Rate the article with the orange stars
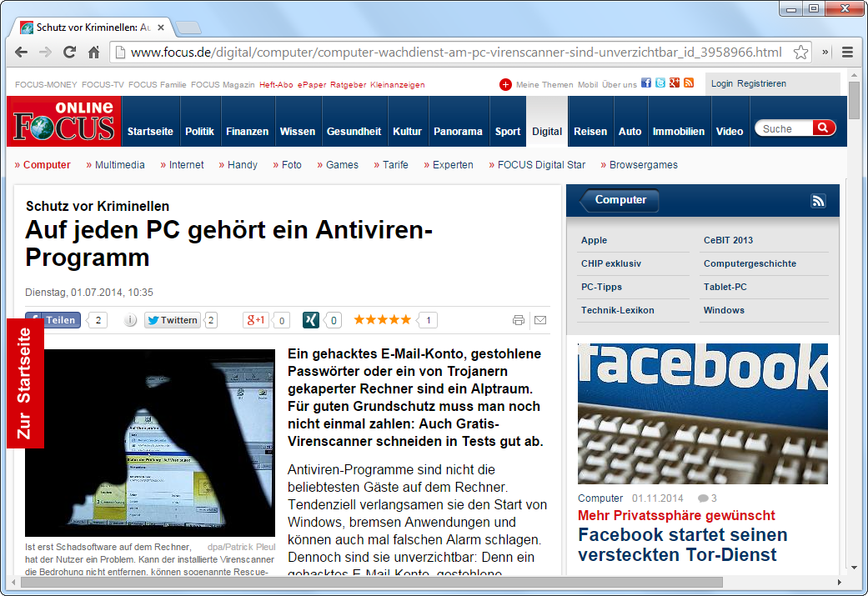The width and height of the screenshot is (868, 596). pyautogui.click(x=382, y=319)
